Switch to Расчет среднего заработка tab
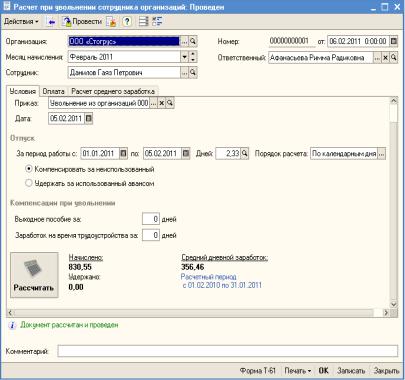 tap(113, 91)
